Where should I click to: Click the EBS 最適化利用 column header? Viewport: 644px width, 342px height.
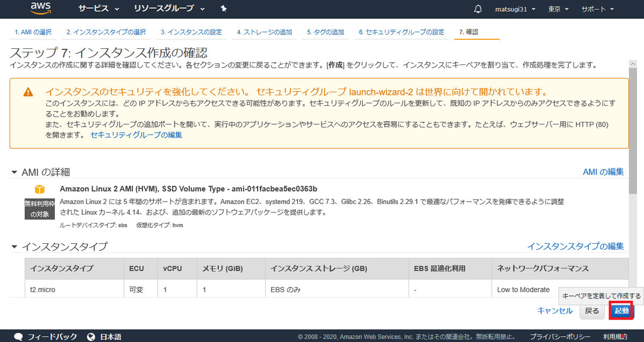pyautogui.click(x=450, y=268)
